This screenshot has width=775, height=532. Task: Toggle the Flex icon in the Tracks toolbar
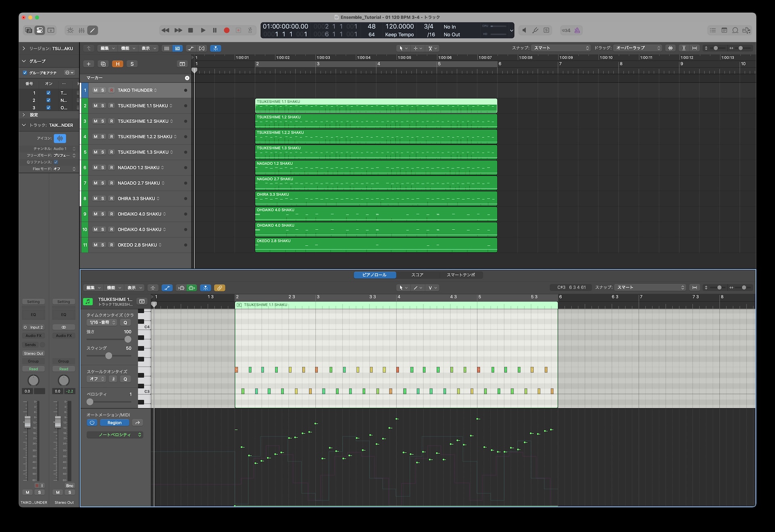tap(202, 48)
